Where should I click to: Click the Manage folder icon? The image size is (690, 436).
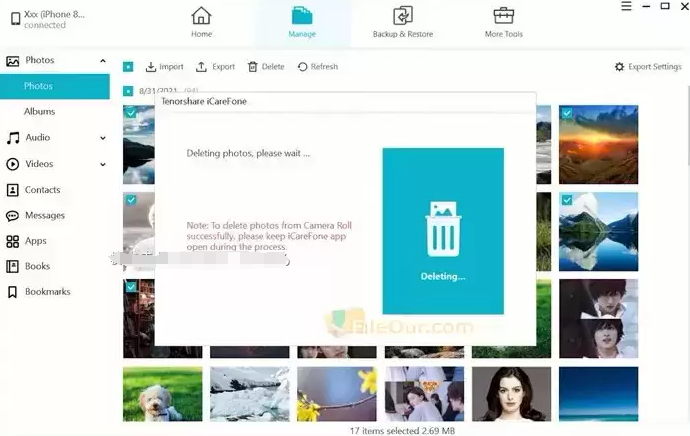tap(302, 15)
